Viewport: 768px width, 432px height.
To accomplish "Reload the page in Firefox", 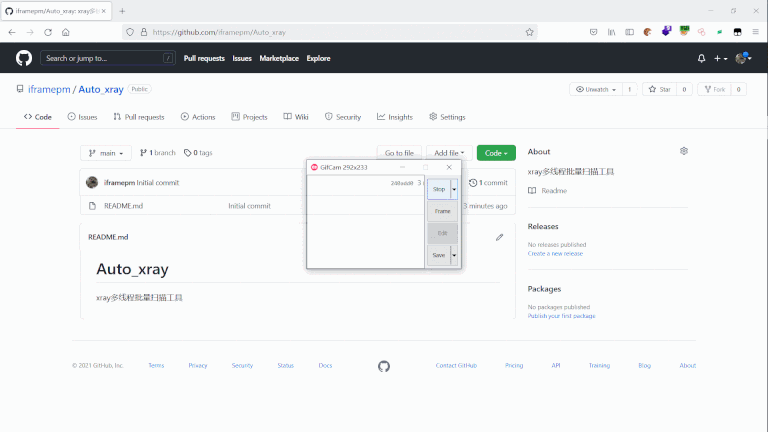I will click(47, 32).
